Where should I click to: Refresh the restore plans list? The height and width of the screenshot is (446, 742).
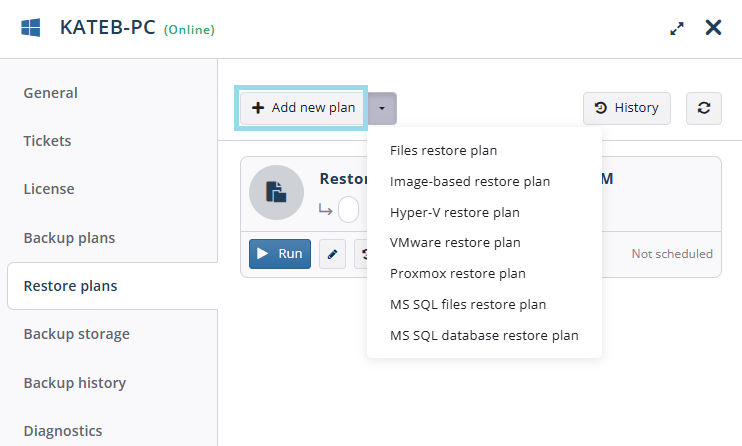click(x=704, y=108)
